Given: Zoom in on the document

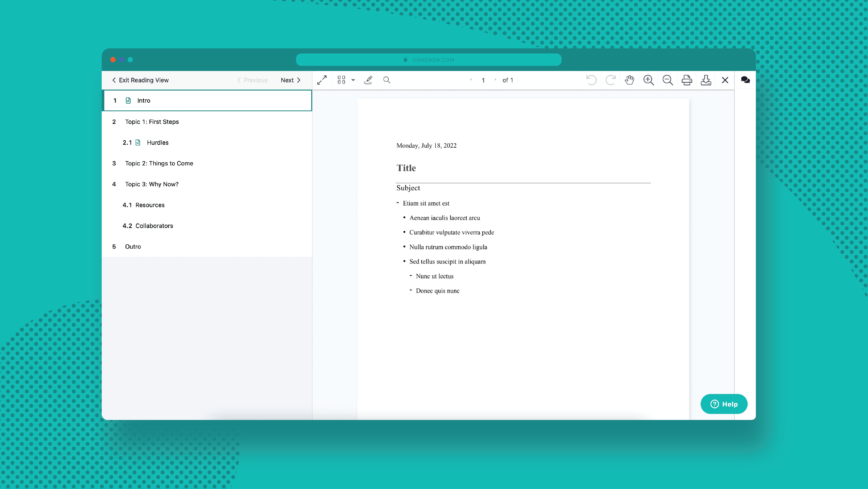Looking at the screenshot, I should coord(648,80).
